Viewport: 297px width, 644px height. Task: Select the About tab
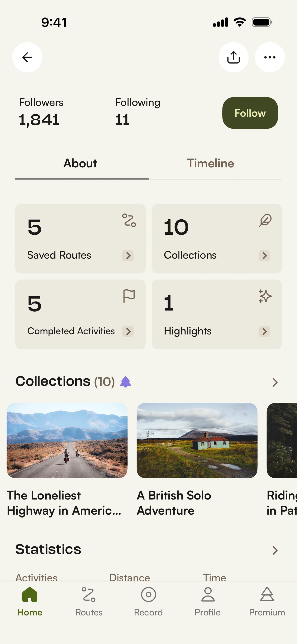(80, 164)
